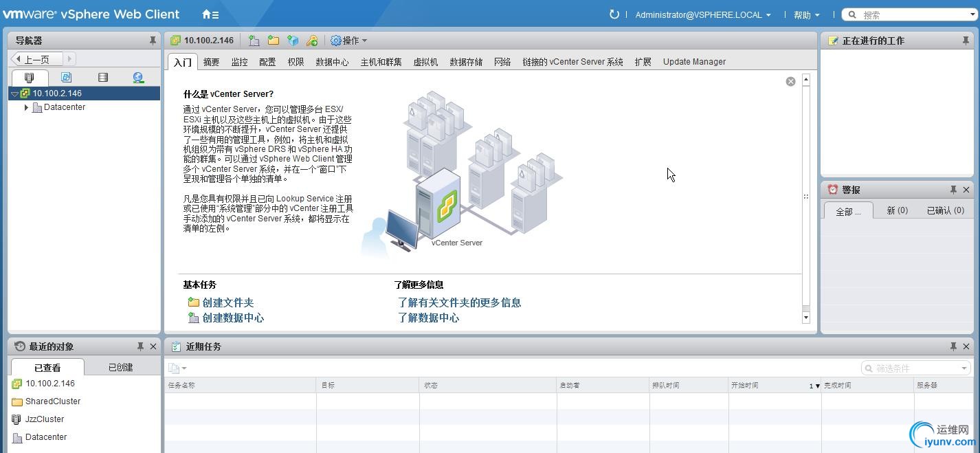Open the home menu icon
Screen dimensions: 980x453
[210, 14]
